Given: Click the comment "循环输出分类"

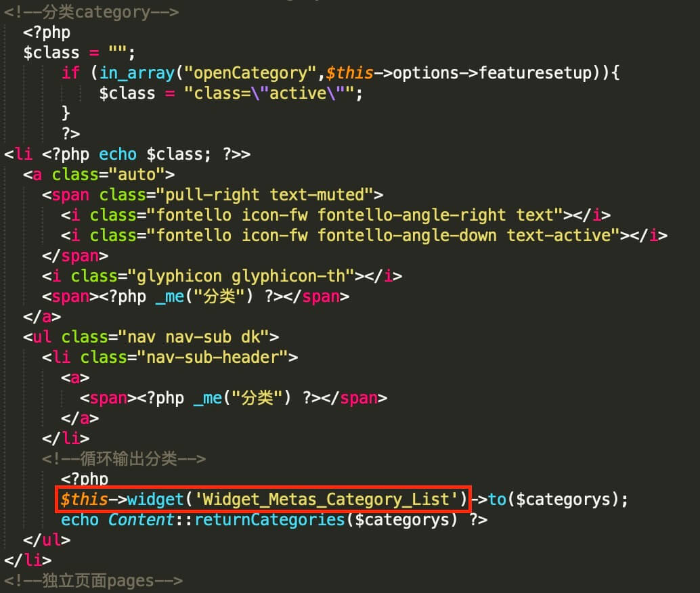Looking at the screenshot, I should [x=124, y=458].
